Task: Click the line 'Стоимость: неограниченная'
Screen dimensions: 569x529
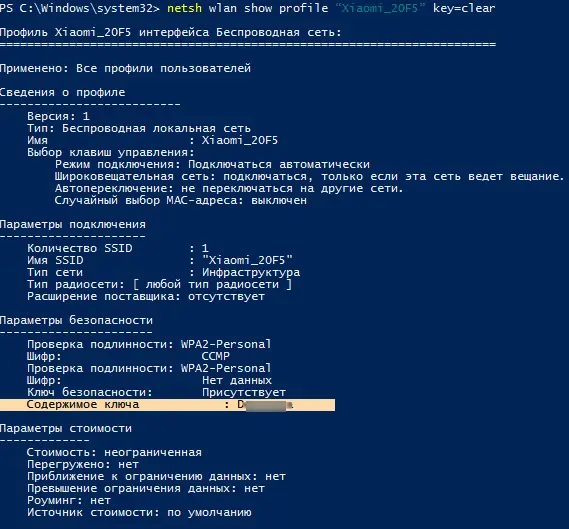Action: click(x=114, y=452)
